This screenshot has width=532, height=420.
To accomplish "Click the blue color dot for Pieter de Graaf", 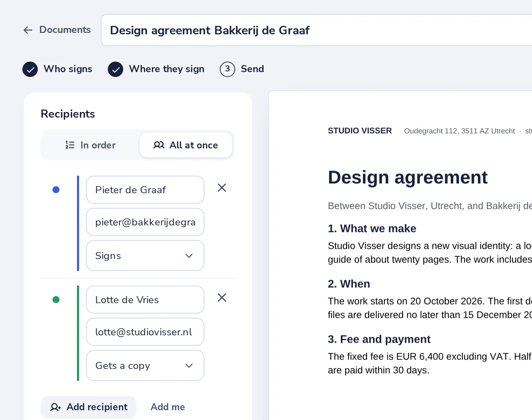I will tap(56, 190).
